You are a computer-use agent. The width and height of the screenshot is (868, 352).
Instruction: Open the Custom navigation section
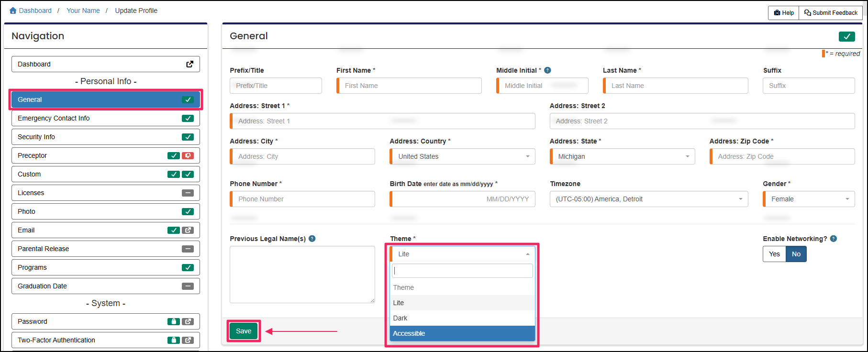[106, 174]
